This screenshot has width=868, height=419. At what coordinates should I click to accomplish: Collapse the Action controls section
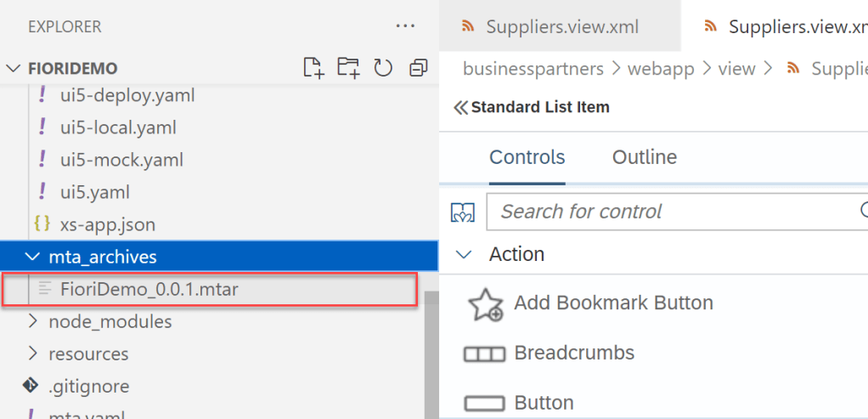463,254
